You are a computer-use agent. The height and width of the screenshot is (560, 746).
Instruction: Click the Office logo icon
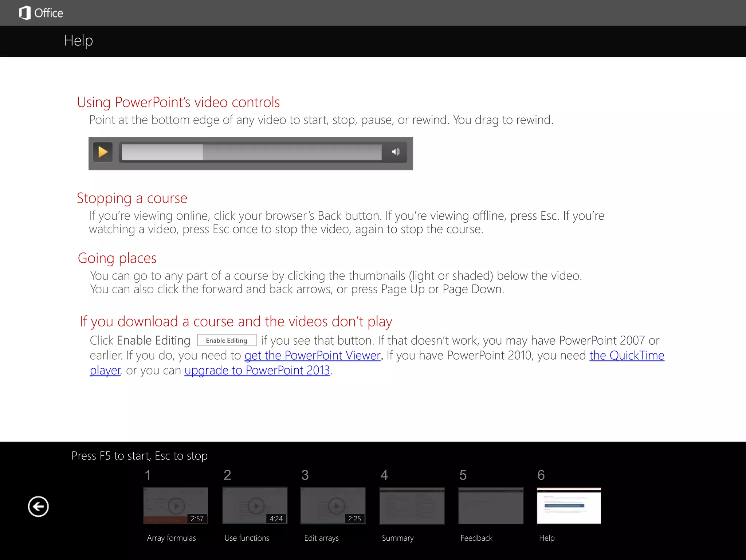tap(25, 13)
